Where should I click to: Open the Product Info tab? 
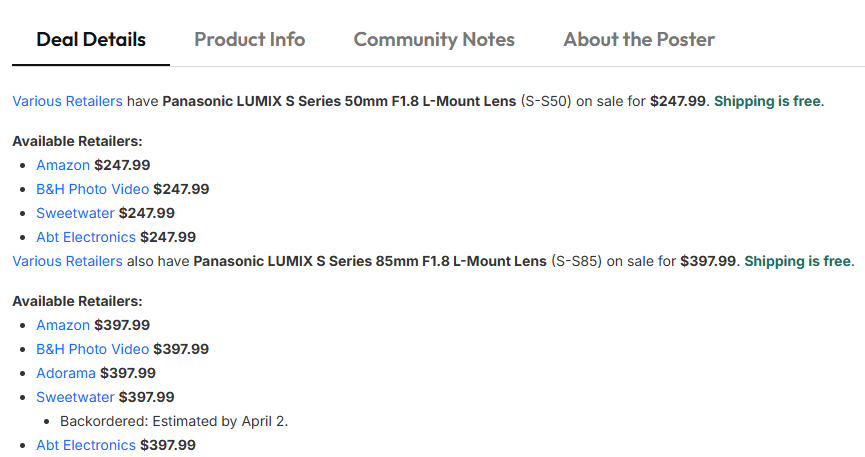(249, 40)
